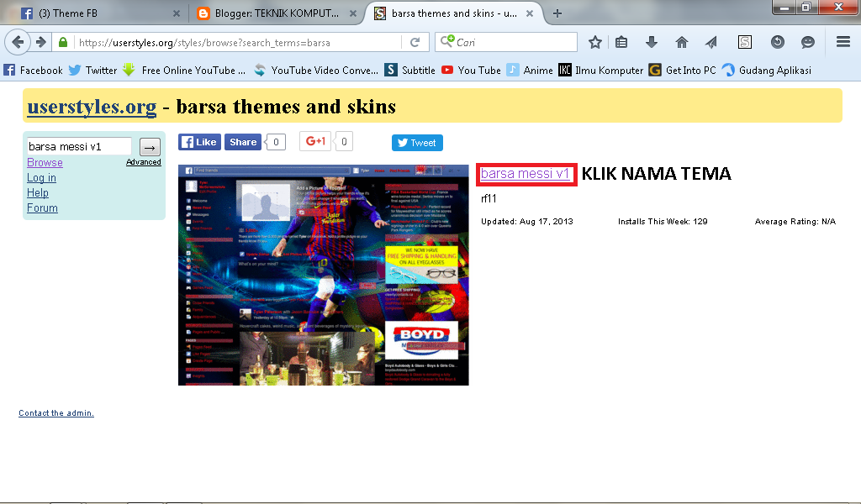Open the downloads arrow icon
861x504 pixels.
(652, 42)
